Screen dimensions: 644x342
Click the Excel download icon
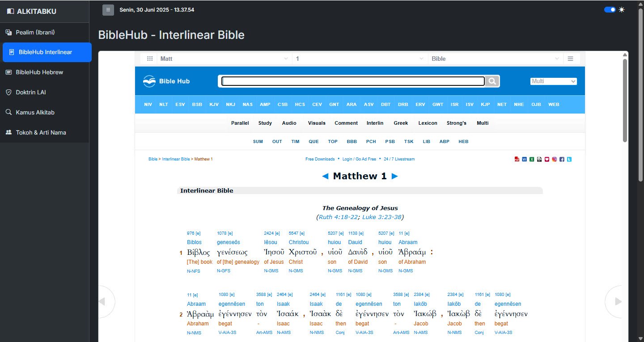[532, 159]
